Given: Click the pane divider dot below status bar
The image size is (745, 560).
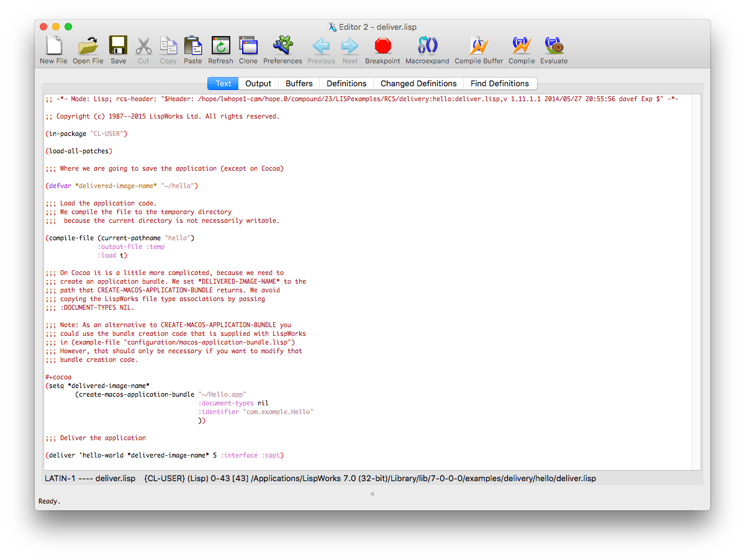Looking at the screenshot, I should click(x=372, y=494).
